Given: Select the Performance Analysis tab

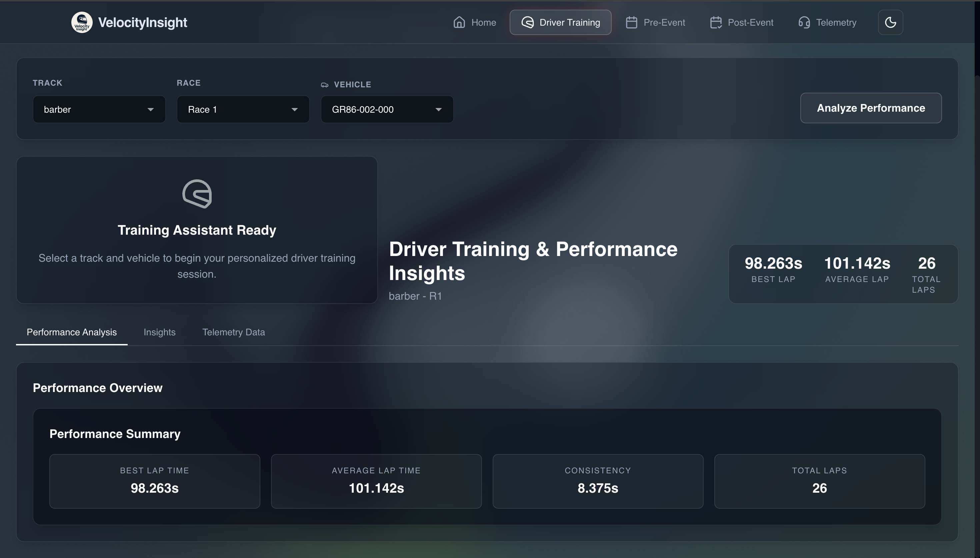Looking at the screenshot, I should (x=72, y=332).
